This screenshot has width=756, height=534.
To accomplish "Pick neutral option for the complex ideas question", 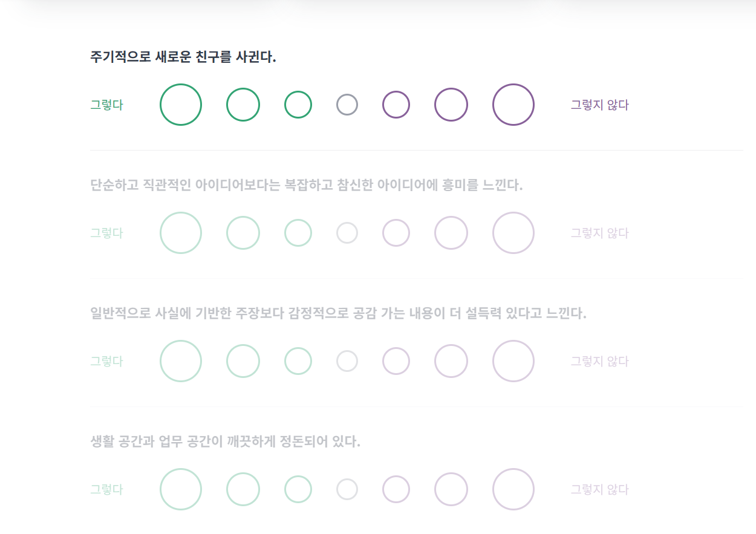I will (x=347, y=232).
